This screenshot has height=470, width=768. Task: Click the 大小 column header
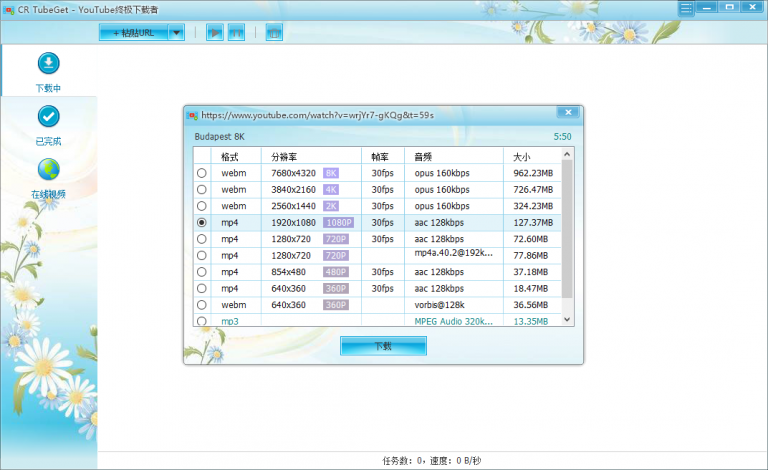click(x=522, y=157)
